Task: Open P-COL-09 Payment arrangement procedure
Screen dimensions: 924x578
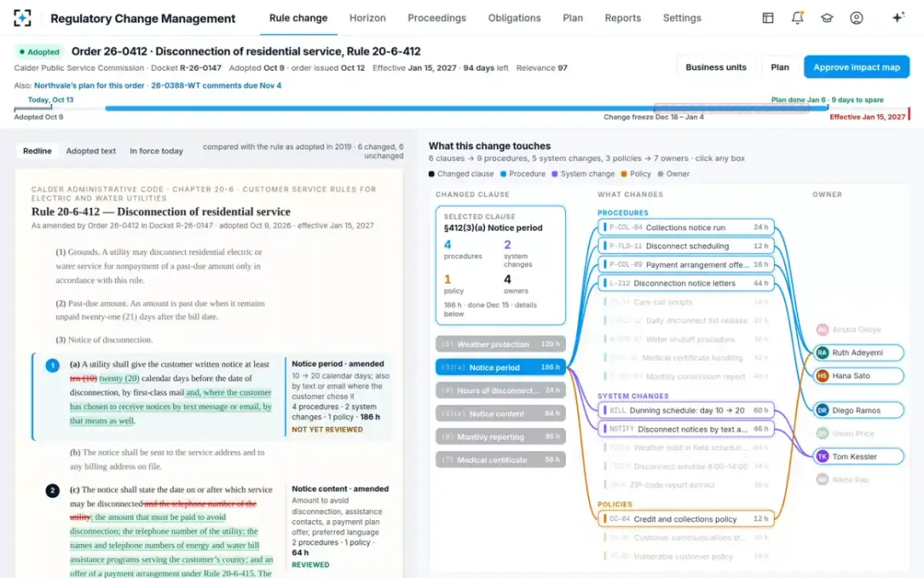Action: pyautogui.click(x=686, y=264)
